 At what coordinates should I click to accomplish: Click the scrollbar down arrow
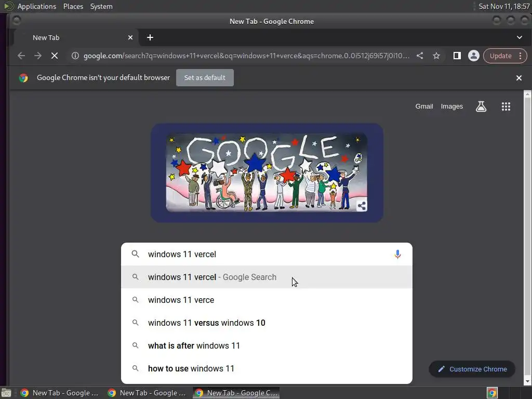527,382
